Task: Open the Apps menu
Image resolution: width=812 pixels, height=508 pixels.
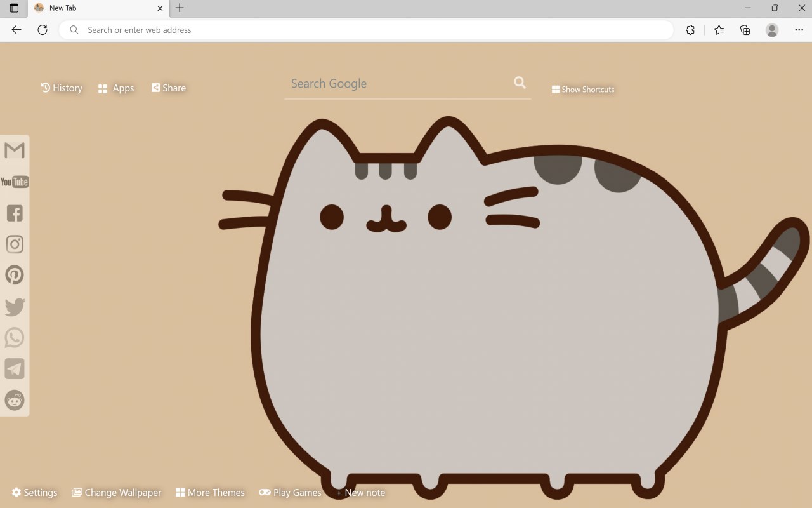Action: pyautogui.click(x=116, y=88)
